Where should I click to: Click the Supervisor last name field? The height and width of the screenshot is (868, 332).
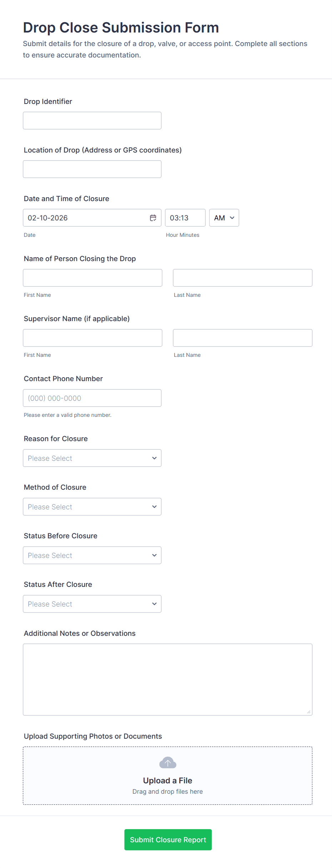242,338
